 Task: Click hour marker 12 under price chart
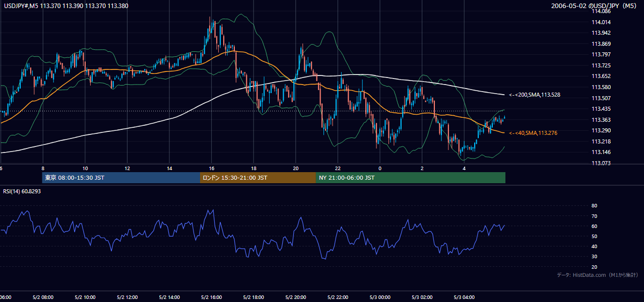point(127,169)
